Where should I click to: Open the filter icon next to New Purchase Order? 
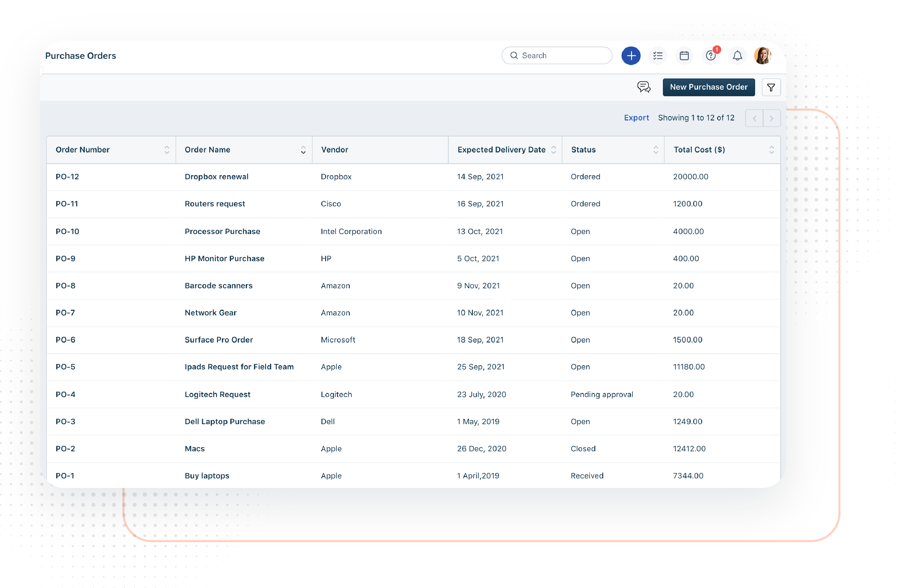771,87
